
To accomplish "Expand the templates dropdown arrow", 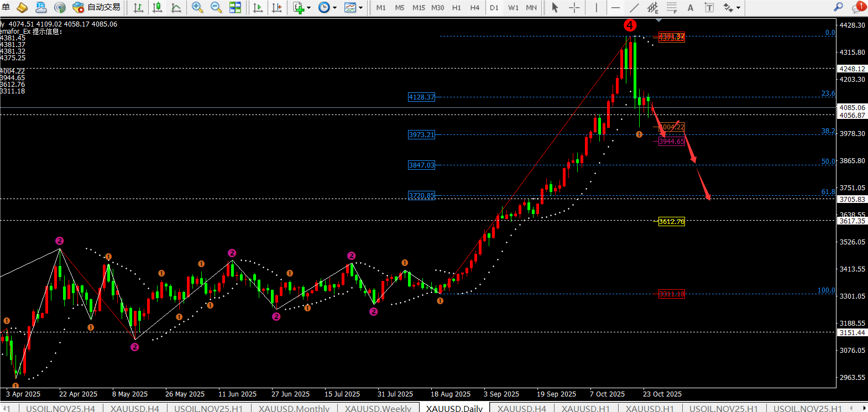I will pyautogui.click(x=360, y=8).
